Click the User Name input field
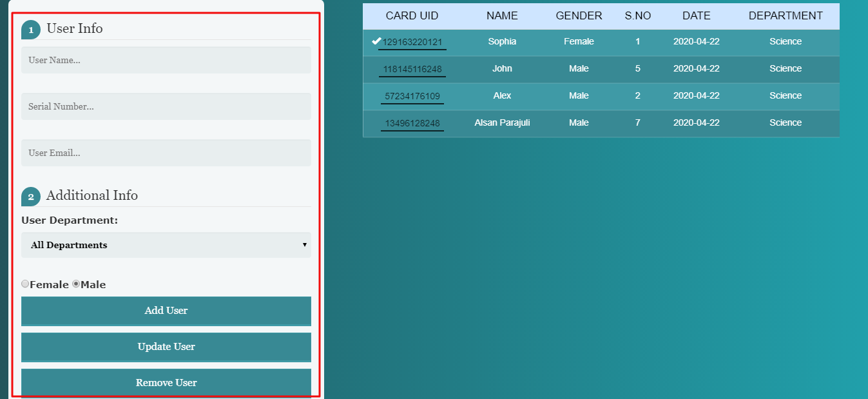The height and width of the screenshot is (399, 868). pos(166,59)
